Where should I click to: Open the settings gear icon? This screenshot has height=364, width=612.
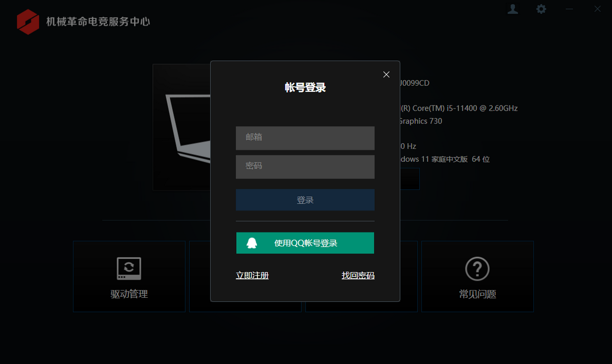coord(541,9)
